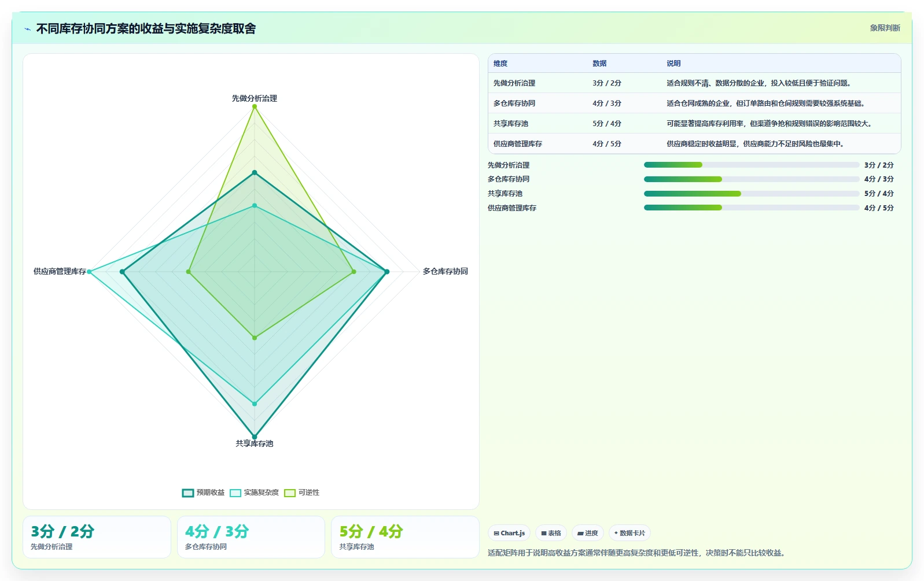Click radar axis label 先做分析治理
Screen dimensions: 924x581
[255, 98]
